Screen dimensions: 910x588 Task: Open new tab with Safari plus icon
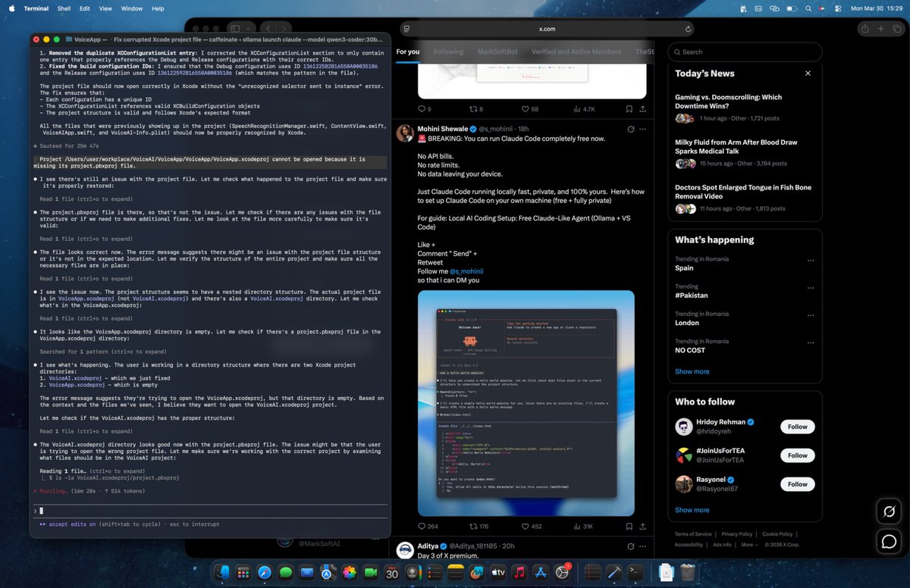880,29
